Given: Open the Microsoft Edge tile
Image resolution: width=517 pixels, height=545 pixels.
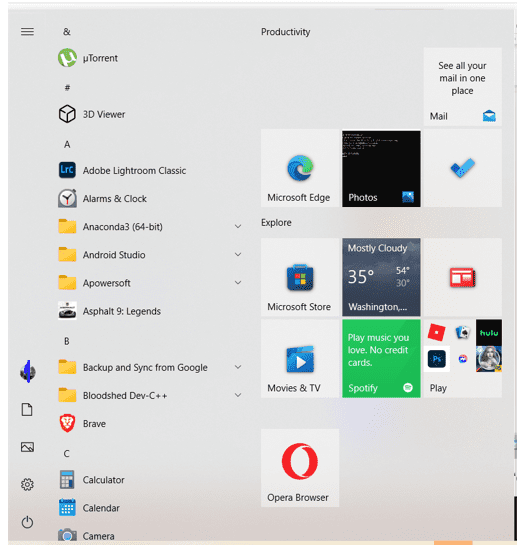Looking at the screenshot, I should [300, 168].
